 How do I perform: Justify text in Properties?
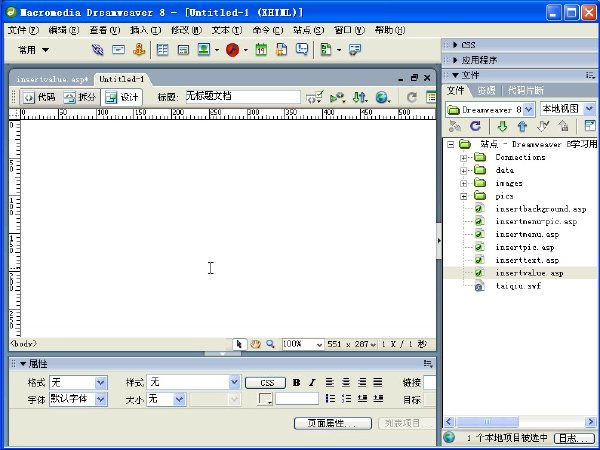tap(378, 382)
